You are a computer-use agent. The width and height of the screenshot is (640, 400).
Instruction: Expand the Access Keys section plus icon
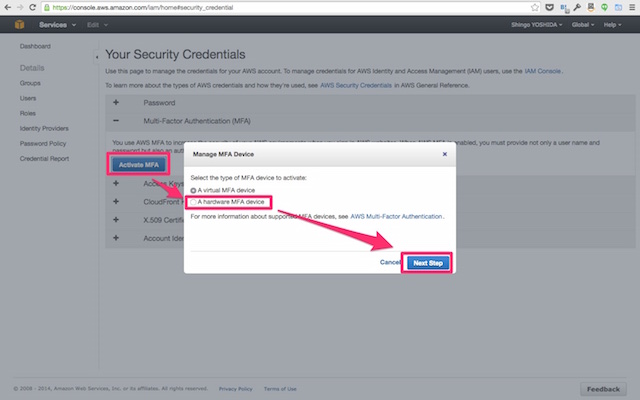(116, 183)
